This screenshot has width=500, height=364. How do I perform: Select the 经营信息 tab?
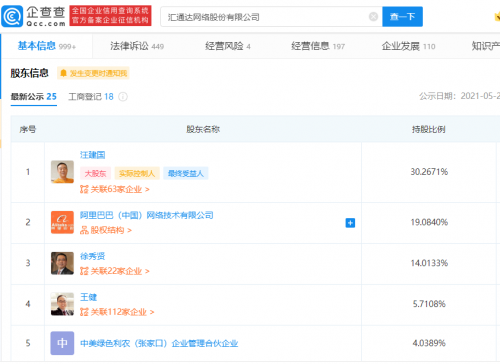click(318, 46)
